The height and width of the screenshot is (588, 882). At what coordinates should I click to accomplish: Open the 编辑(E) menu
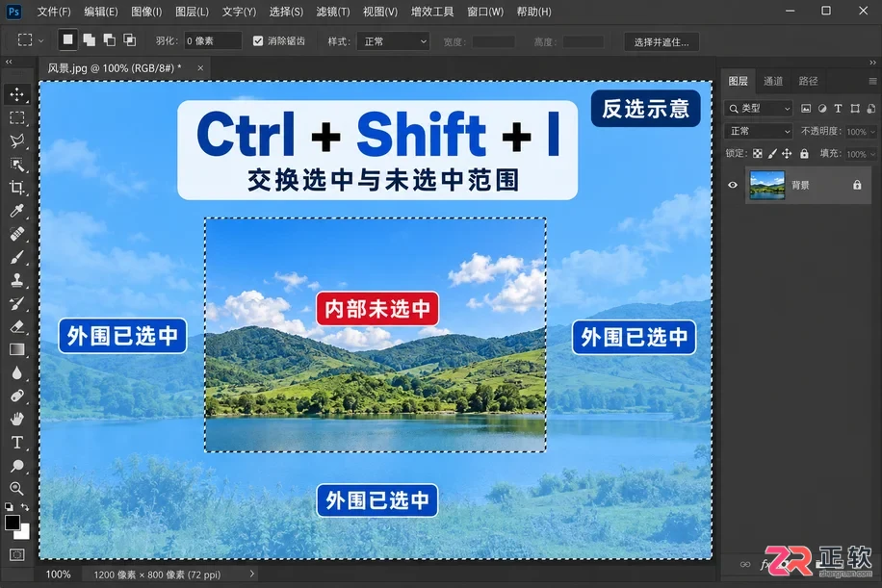click(x=101, y=12)
